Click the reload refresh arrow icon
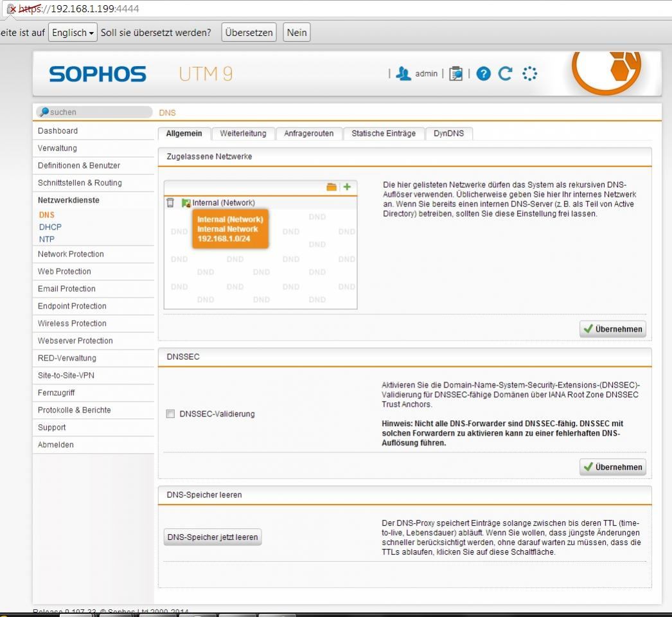This screenshot has width=672, height=617. pos(506,74)
